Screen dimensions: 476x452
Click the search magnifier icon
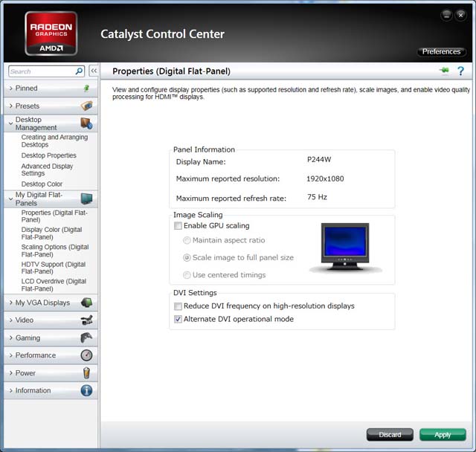(x=79, y=71)
